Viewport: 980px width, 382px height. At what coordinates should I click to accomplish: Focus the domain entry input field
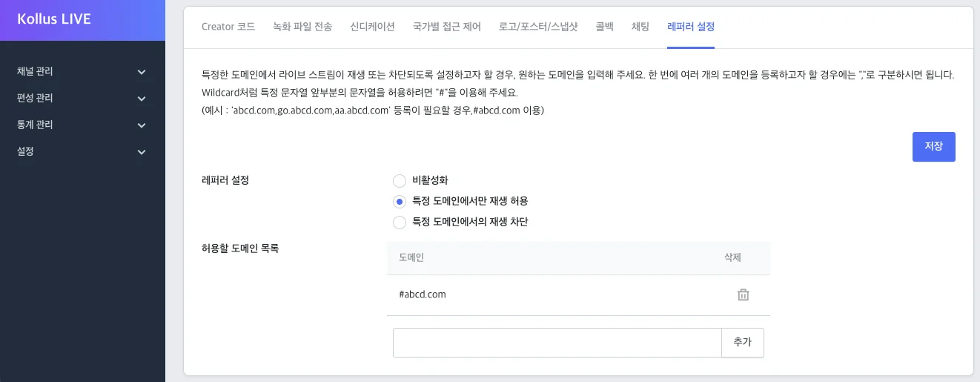(x=557, y=343)
